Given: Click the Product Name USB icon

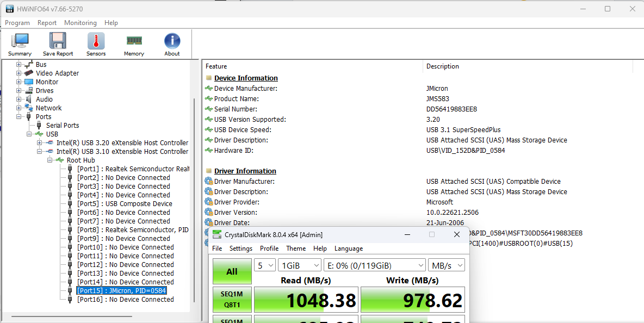Looking at the screenshot, I should coord(209,98).
